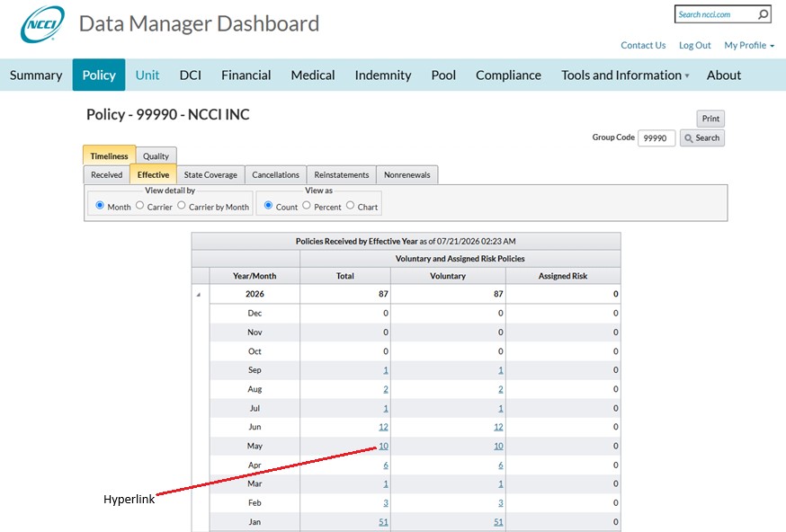Image resolution: width=786 pixels, height=532 pixels.
Task: Open the May Total hyperlink 10
Action: click(383, 446)
